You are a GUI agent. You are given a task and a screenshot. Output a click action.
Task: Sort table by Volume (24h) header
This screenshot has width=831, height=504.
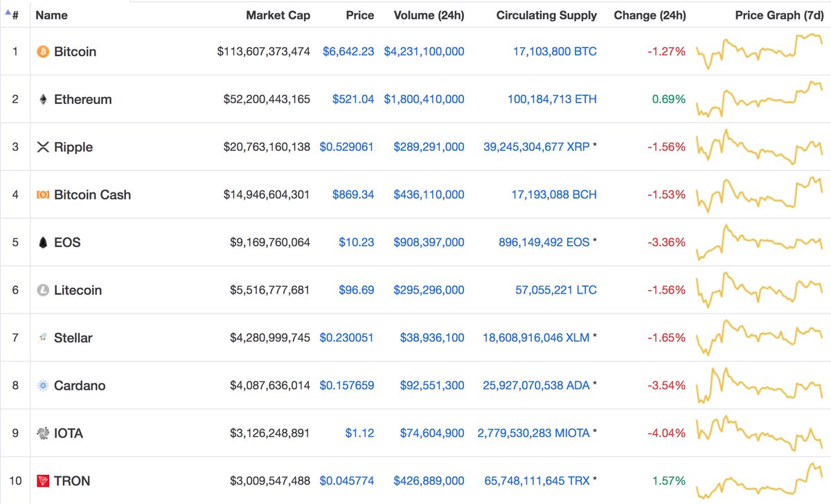click(429, 15)
